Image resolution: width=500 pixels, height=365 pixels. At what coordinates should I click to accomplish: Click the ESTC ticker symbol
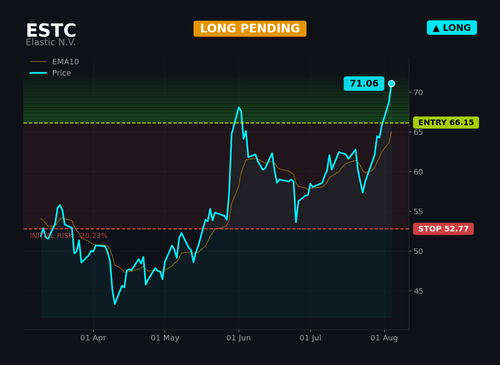pos(51,30)
